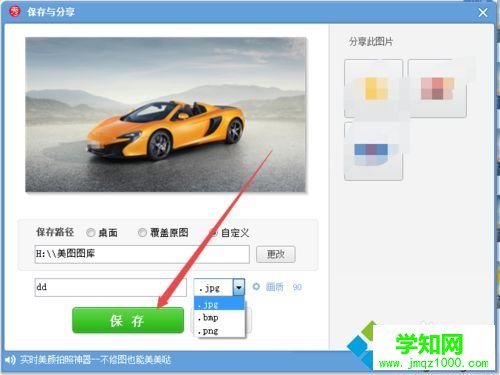The width and height of the screenshot is (500, 375).
Task: Click the green 保存 button
Action: (x=128, y=320)
